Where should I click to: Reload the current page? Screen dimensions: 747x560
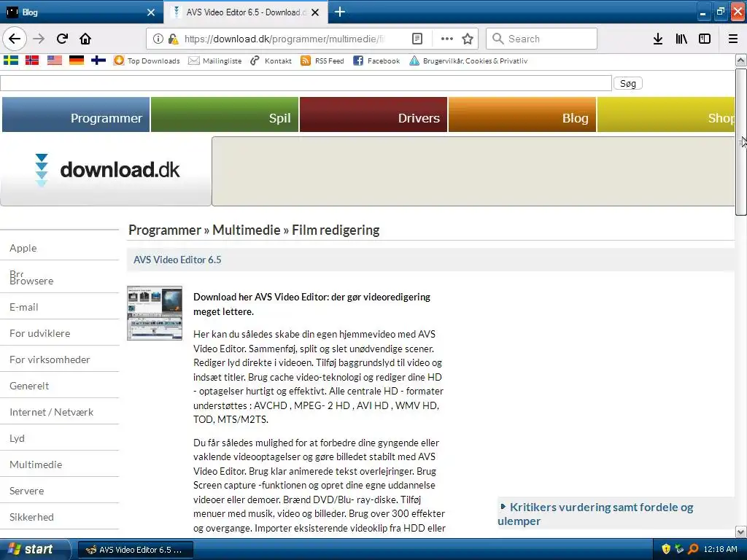pos(63,39)
